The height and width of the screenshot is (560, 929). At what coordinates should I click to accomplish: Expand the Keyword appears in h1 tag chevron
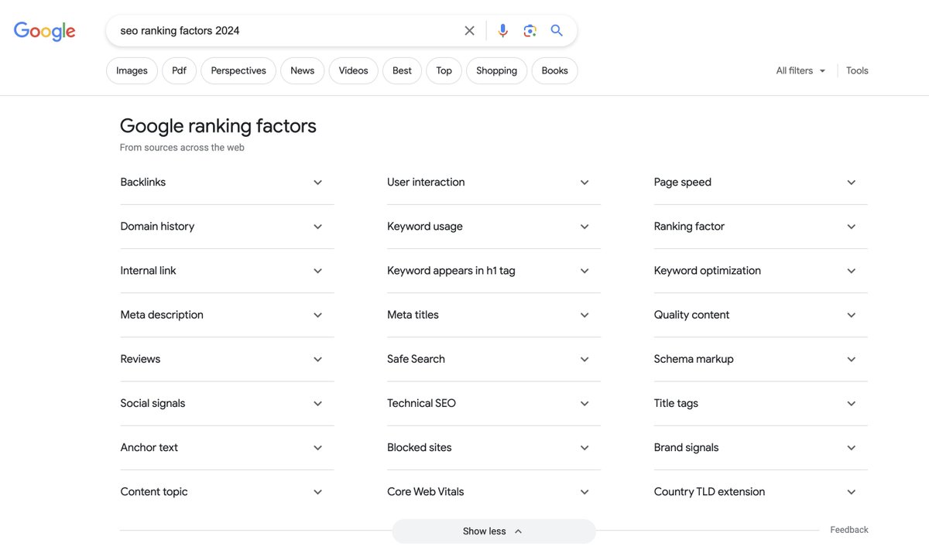coord(584,271)
